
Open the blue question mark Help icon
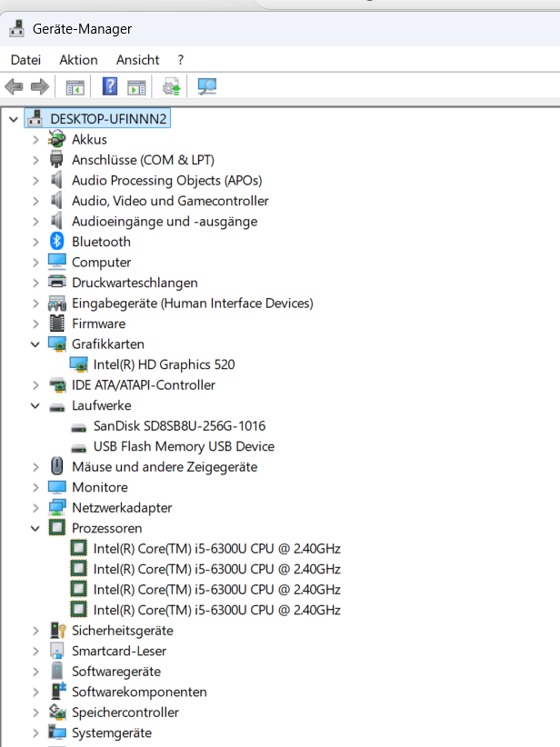pyautogui.click(x=110, y=86)
